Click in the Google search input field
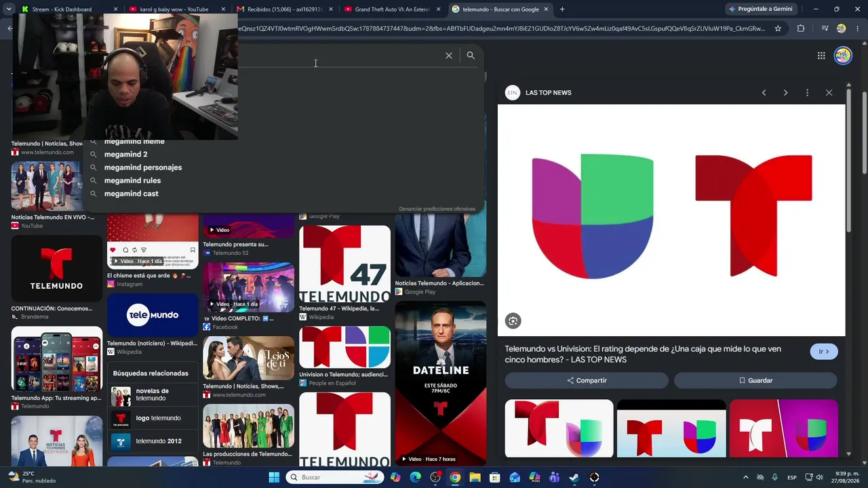This screenshot has width=868, height=488. 339,56
